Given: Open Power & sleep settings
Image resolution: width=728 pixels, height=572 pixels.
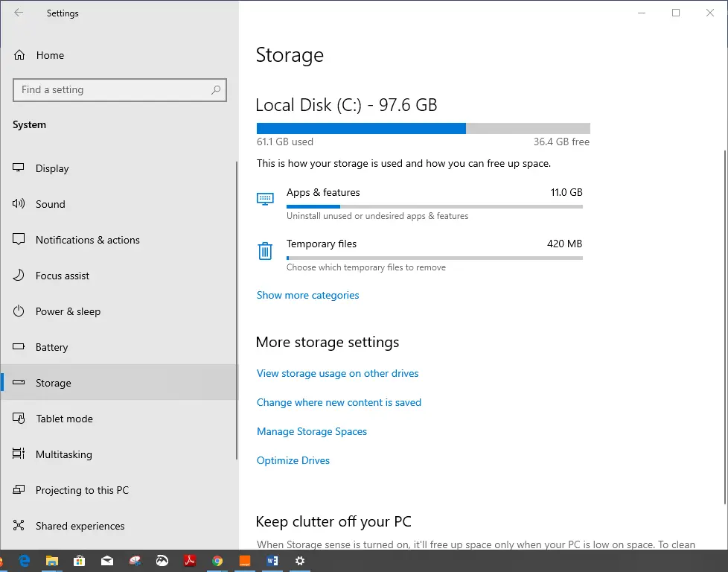Looking at the screenshot, I should coord(118,311).
